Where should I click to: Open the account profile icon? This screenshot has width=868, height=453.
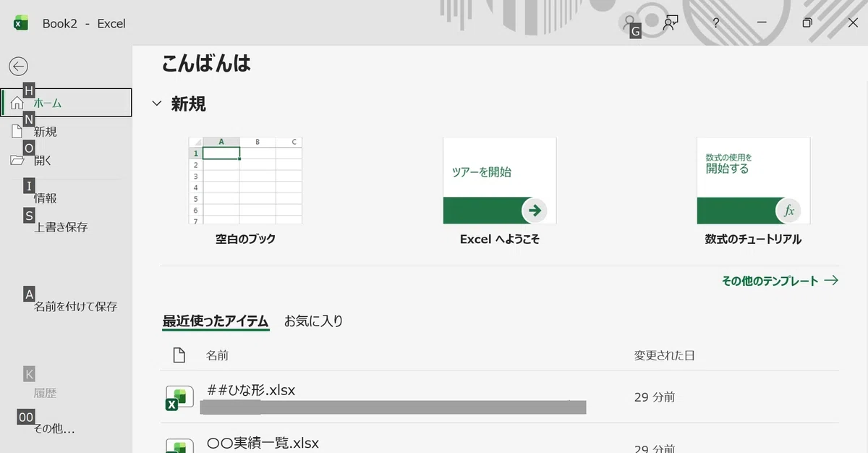click(629, 22)
